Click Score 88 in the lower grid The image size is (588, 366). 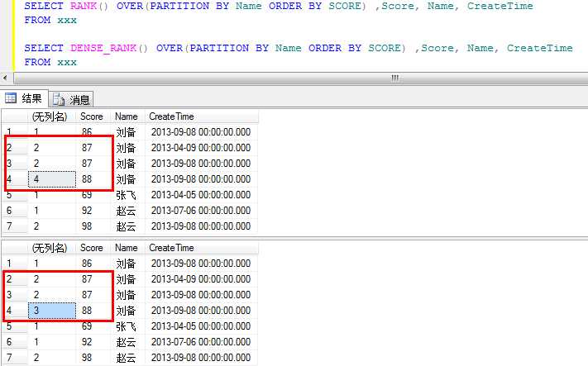point(93,310)
